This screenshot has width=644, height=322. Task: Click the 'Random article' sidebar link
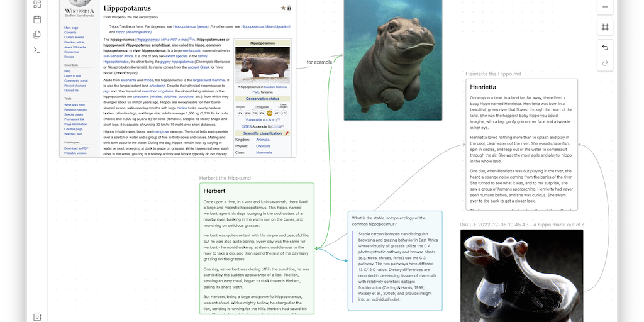pos(75,42)
